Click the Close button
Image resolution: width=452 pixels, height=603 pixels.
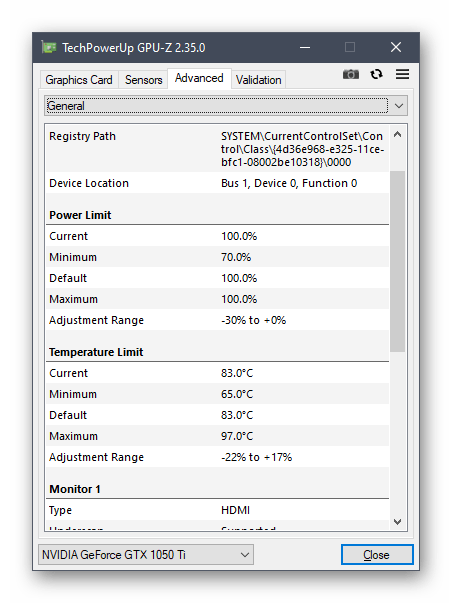tap(377, 555)
